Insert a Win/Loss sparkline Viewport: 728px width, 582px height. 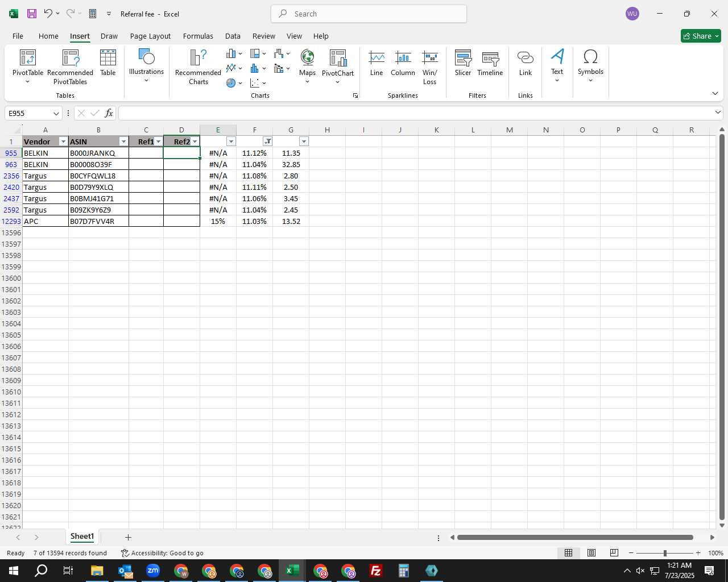coord(430,66)
